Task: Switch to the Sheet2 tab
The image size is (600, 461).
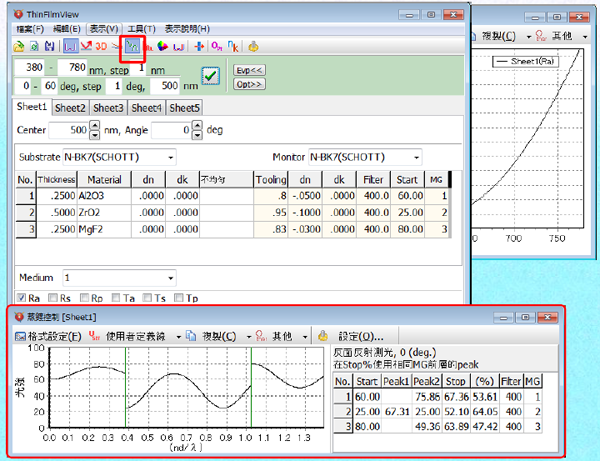Action: [70, 108]
